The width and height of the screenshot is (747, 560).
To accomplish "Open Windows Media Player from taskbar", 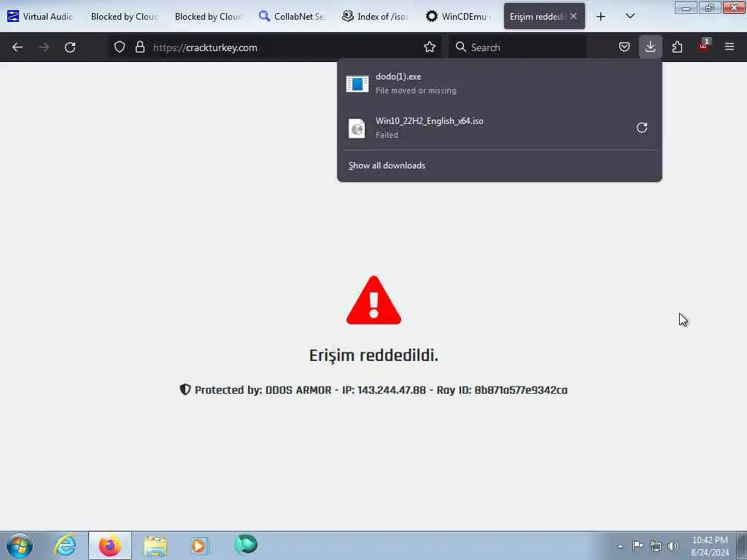I will (x=200, y=545).
